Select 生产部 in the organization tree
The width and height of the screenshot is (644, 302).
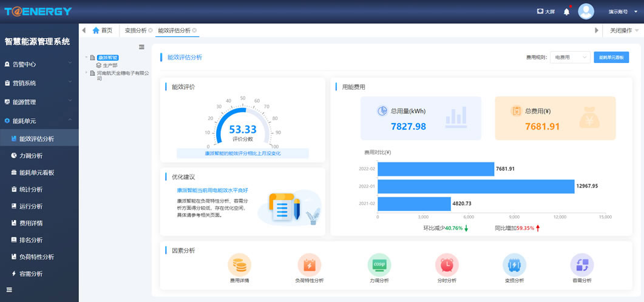click(110, 65)
